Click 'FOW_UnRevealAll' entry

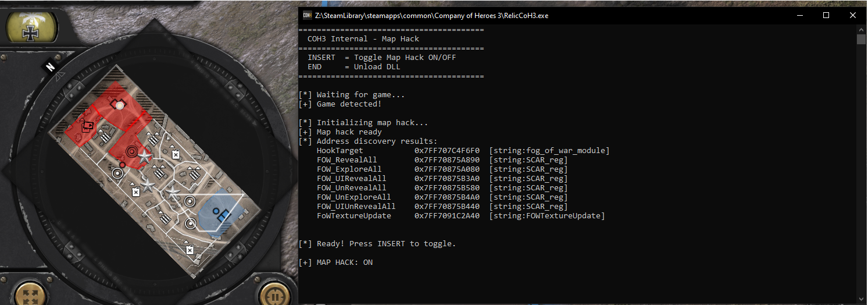tap(352, 188)
